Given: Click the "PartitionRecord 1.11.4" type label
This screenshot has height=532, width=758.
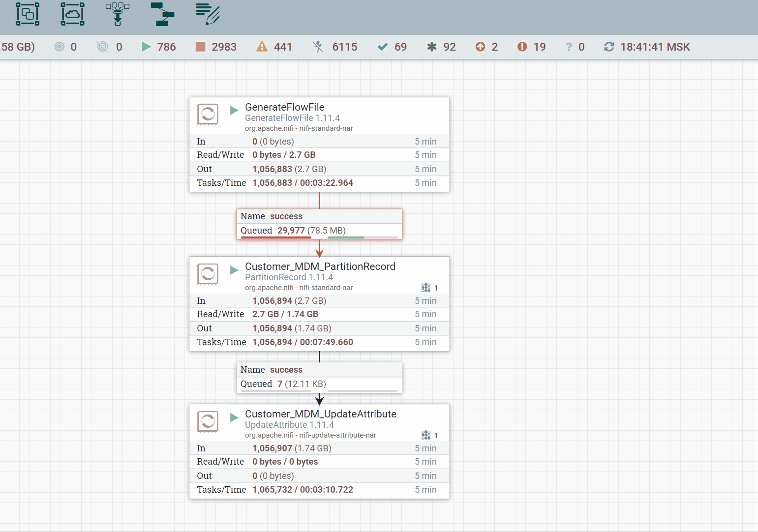Looking at the screenshot, I should point(289,277).
